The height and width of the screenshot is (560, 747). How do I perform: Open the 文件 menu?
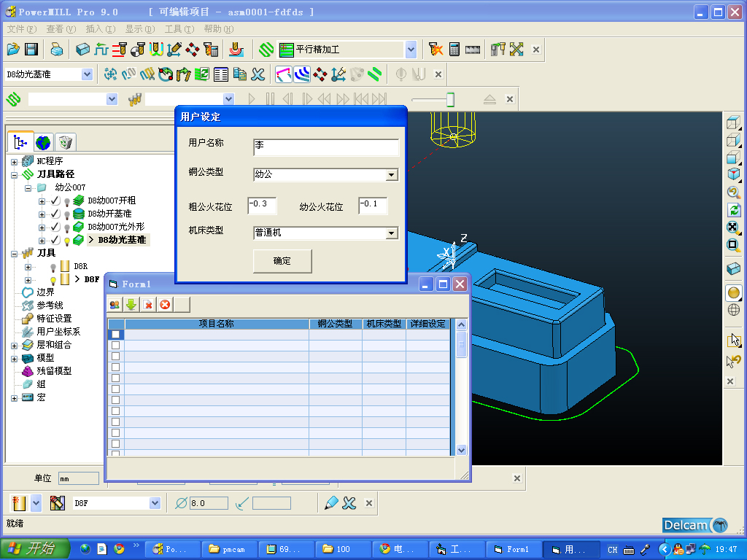tap(21, 29)
